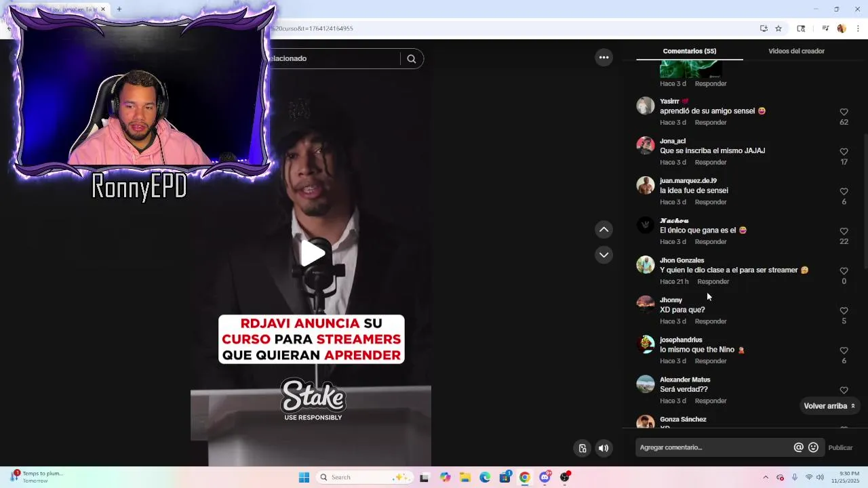
Task: Open Google Chrome taskbar icon
Action: [525, 477]
